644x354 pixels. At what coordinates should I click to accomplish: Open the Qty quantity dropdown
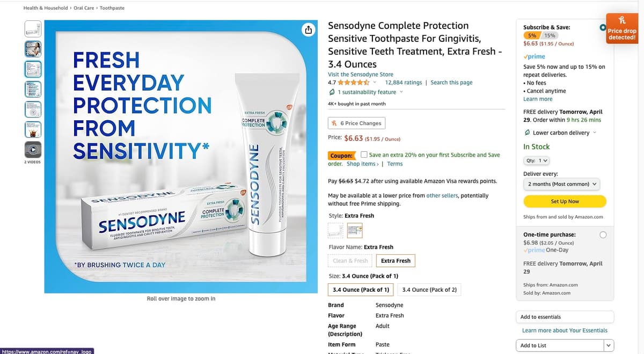pyautogui.click(x=536, y=161)
